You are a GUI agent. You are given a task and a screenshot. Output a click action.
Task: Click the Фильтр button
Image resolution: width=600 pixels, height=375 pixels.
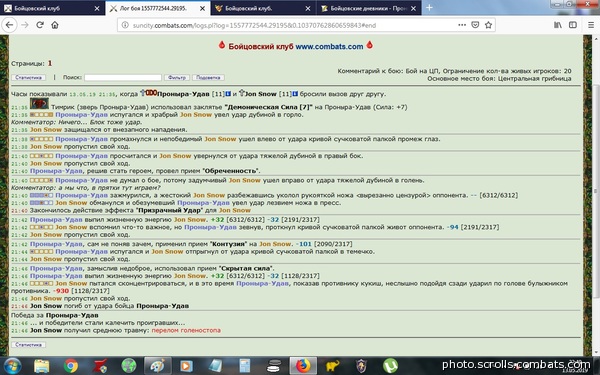[177, 77]
